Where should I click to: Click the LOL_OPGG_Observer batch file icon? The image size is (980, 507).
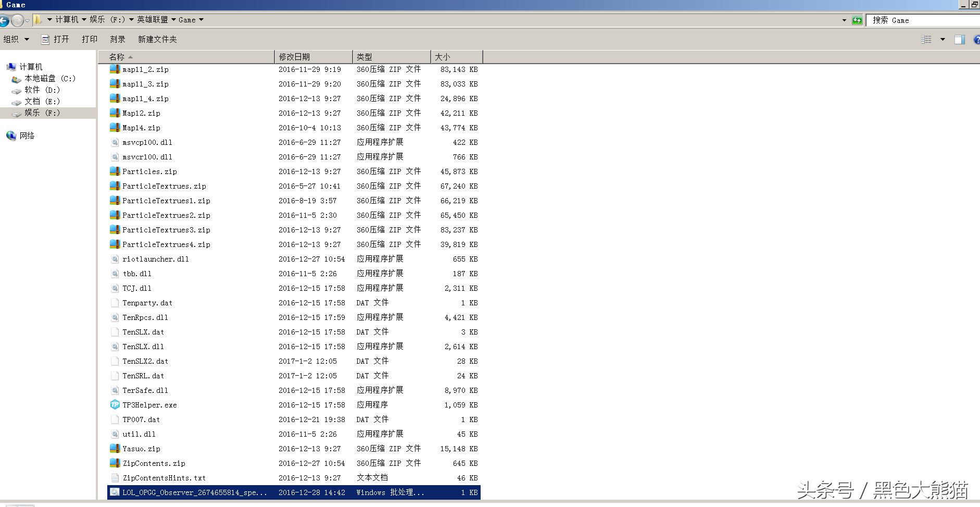point(115,492)
